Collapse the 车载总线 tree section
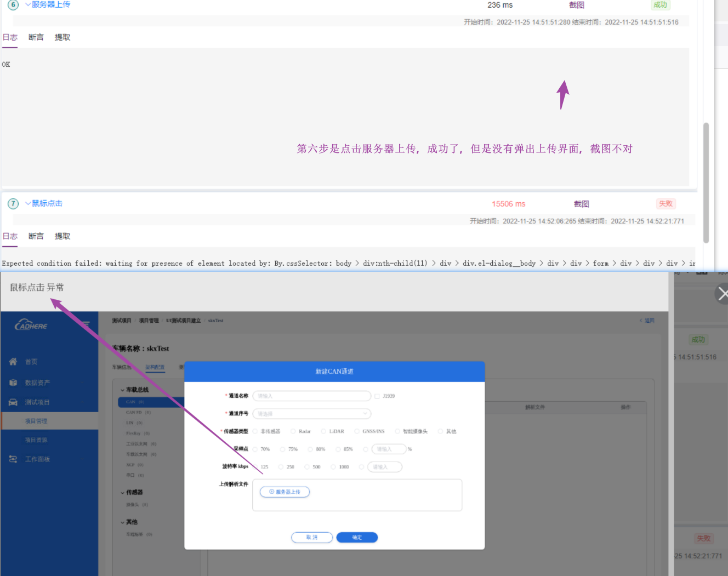 [123, 390]
